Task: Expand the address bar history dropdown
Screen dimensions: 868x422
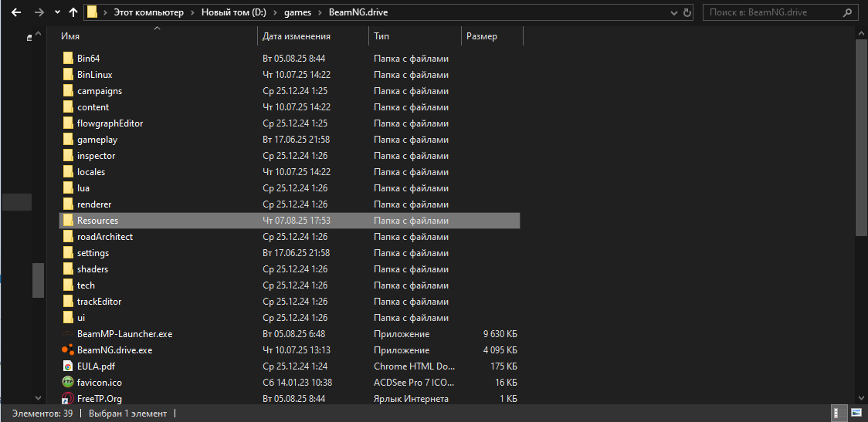Action: point(673,12)
